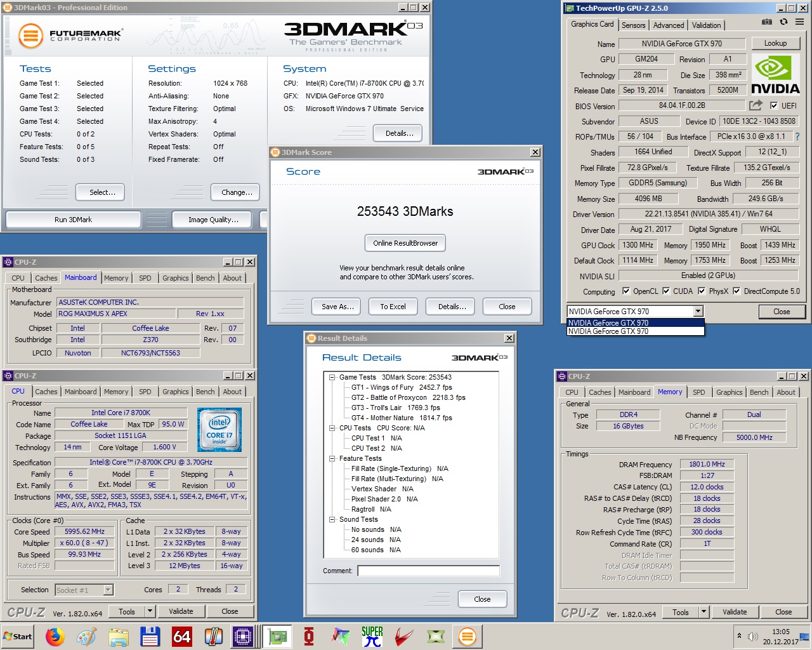Viewport: 812px width, 650px height.
Task: Open Tools dropdown arrow in CPU-Z processor window
Action: tap(150, 611)
